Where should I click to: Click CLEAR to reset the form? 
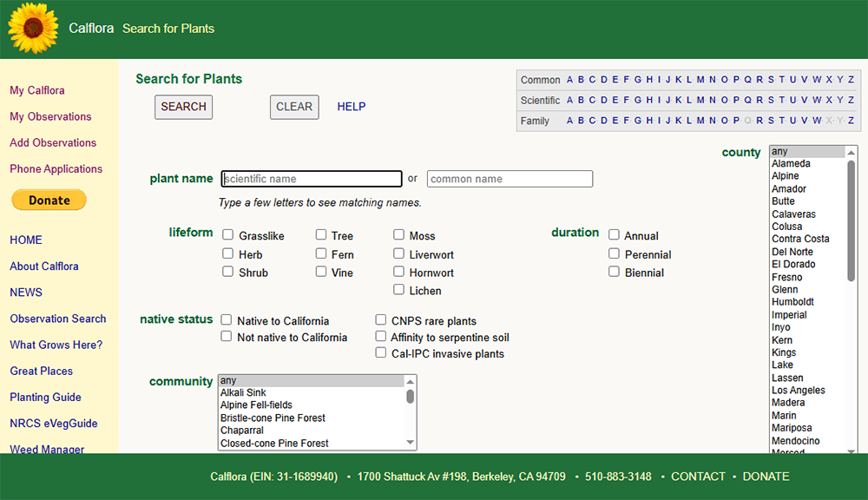pos(293,107)
